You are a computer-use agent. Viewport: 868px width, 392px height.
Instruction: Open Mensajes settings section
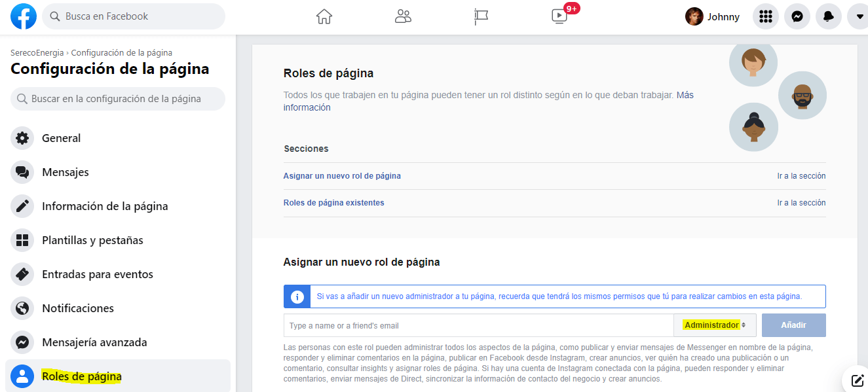66,172
